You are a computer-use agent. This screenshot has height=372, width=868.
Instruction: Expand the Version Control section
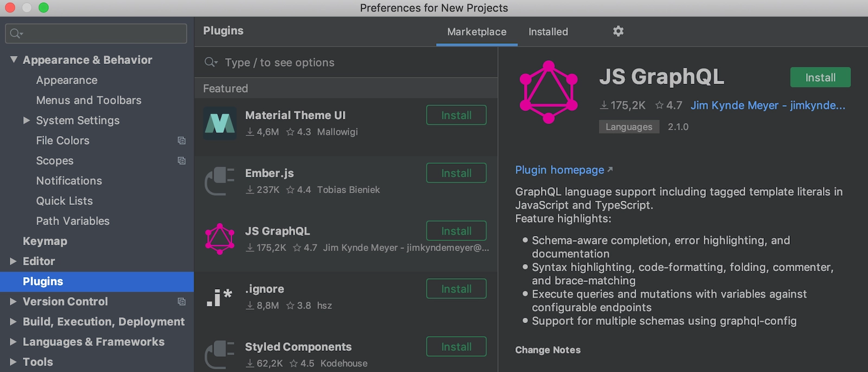(14, 302)
